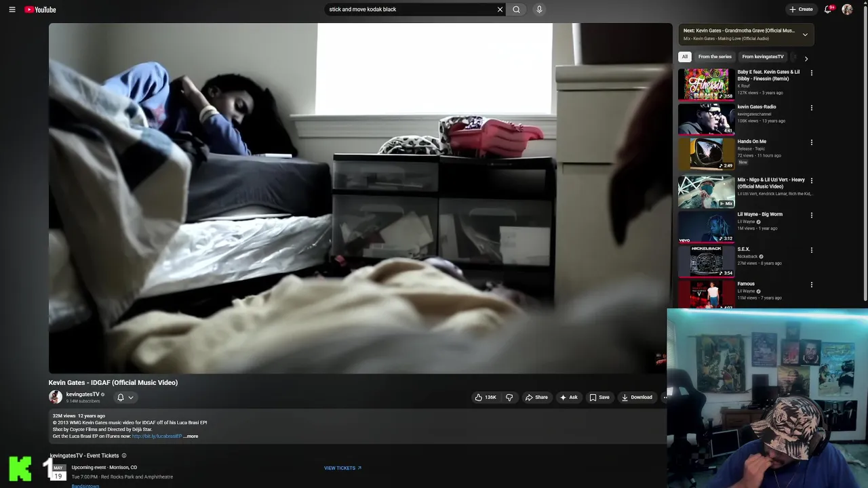Open notifications bell in header
Screen dimensions: 868x488
[828, 9]
